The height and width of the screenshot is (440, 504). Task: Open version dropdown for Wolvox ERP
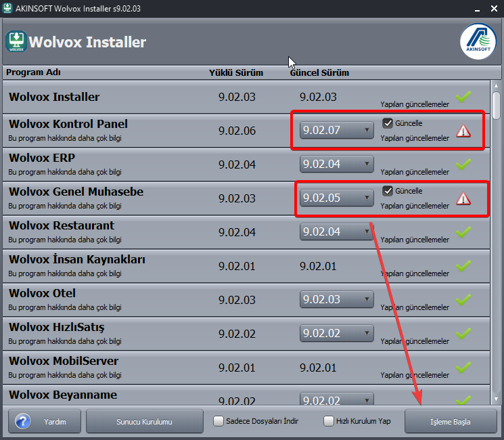tap(336, 164)
